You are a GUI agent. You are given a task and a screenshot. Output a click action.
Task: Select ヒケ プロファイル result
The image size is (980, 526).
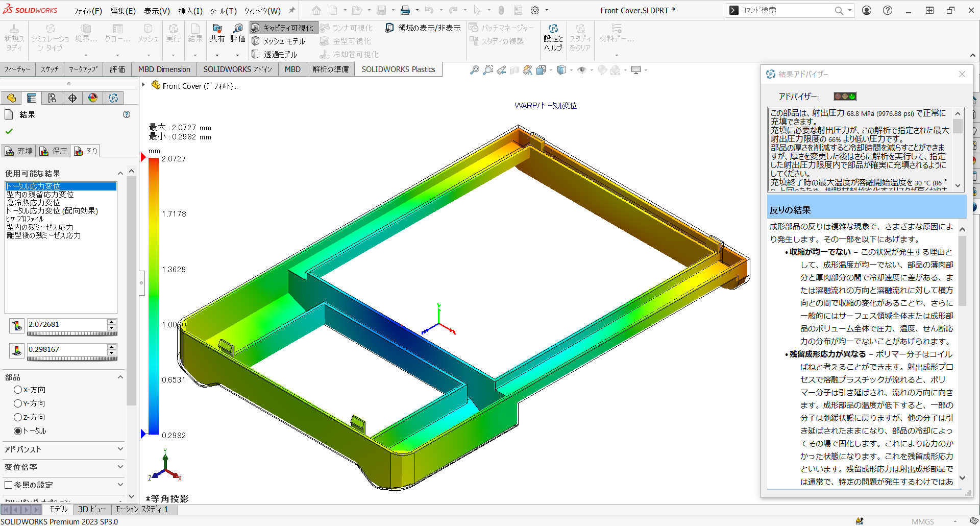coord(25,219)
